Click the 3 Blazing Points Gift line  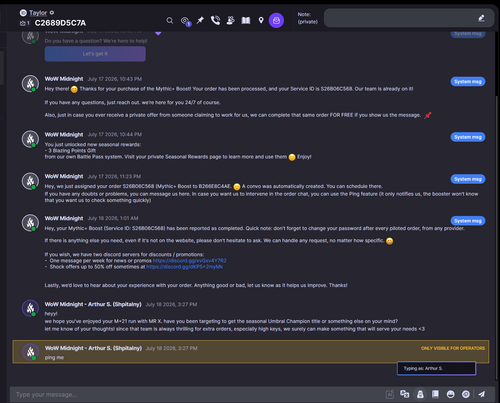pyautogui.click(x=70, y=151)
